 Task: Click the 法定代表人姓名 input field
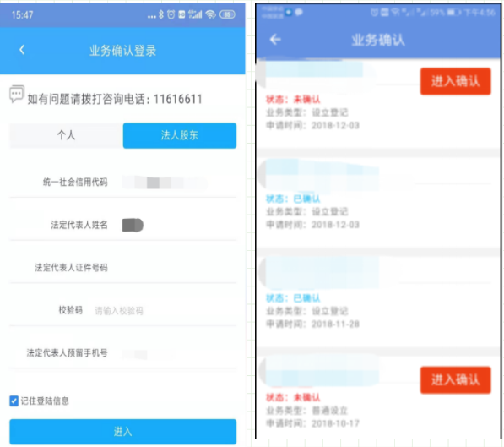pos(179,225)
